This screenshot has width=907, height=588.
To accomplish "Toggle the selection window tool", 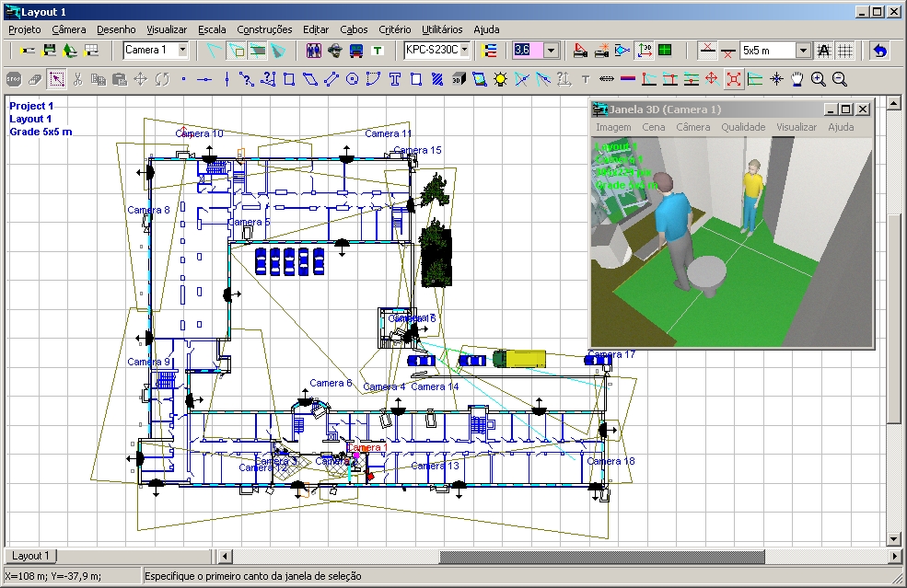I will (57, 79).
